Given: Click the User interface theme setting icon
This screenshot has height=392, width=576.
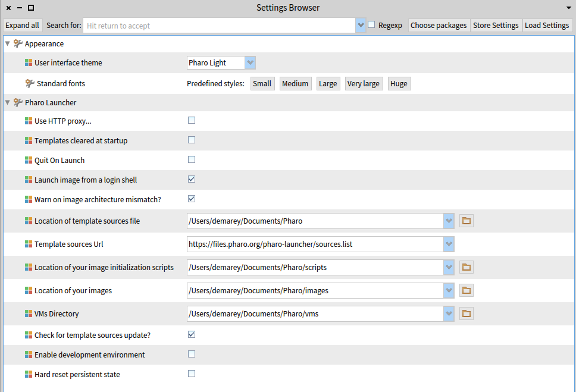Looking at the screenshot, I should (29, 63).
